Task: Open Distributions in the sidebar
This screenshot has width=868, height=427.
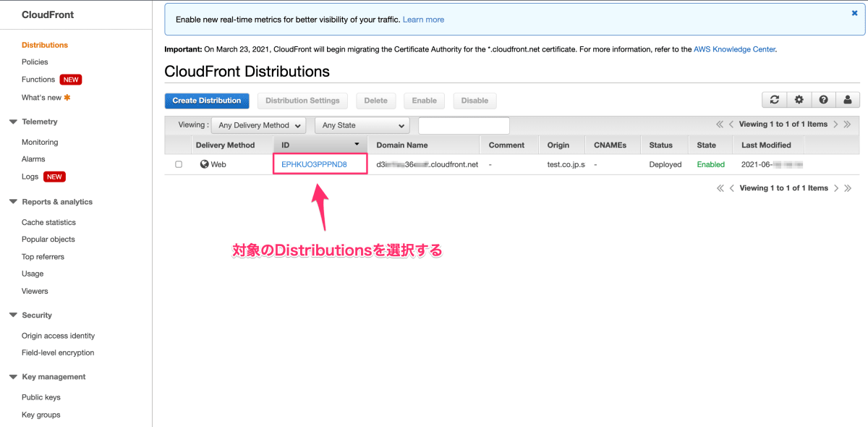Action: pyautogui.click(x=45, y=45)
